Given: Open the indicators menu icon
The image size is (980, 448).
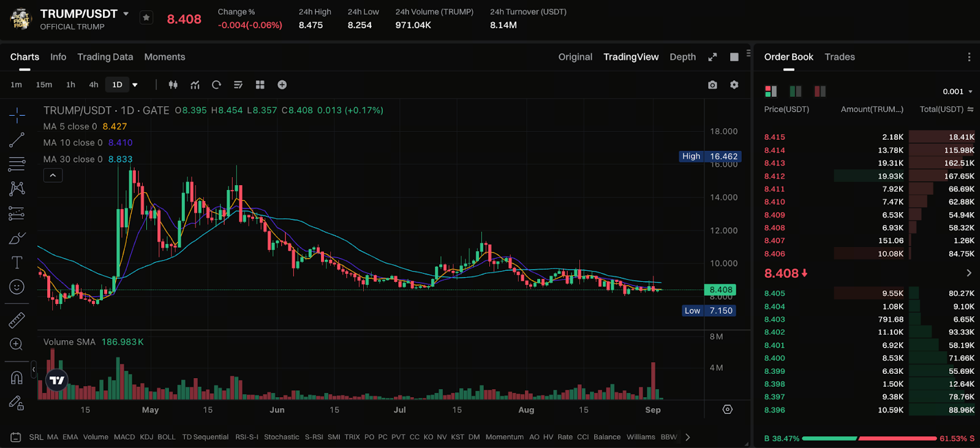Looking at the screenshot, I should tap(195, 85).
